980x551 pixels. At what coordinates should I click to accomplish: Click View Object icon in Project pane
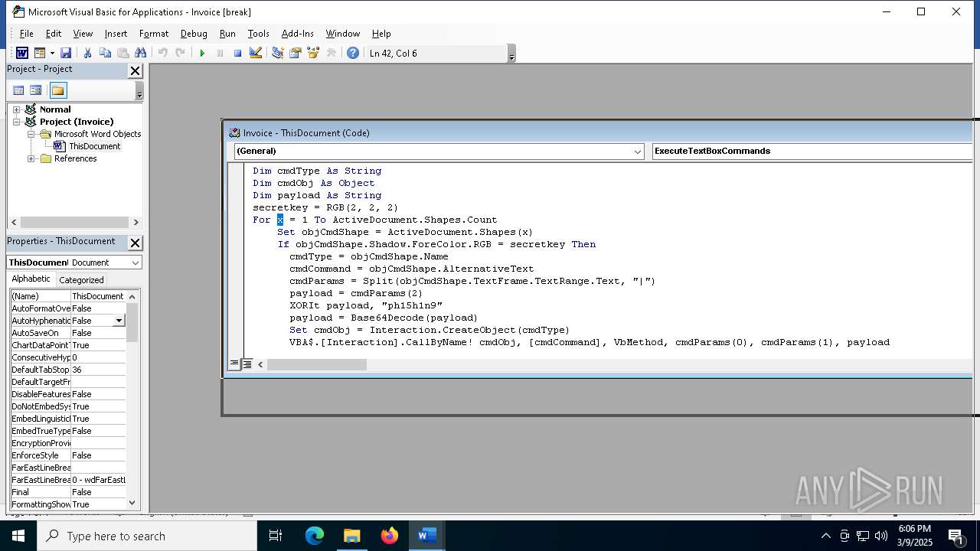(x=36, y=90)
